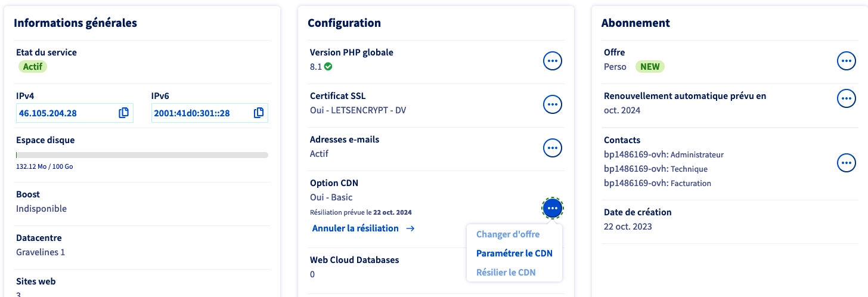Click the IPv4 address 46.105.204.28 field

[x=67, y=113]
